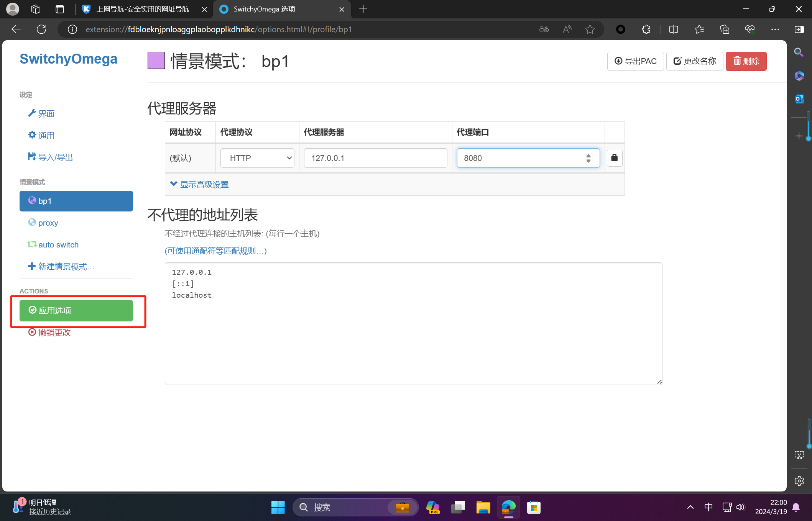
Task: Open File Explorer from the taskbar
Action: coord(483,507)
